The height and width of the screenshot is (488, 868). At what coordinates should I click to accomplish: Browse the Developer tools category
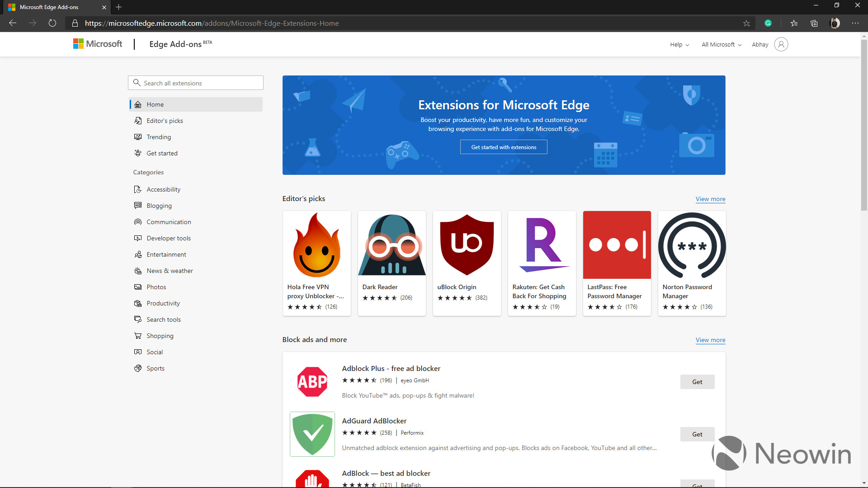coord(168,238)
